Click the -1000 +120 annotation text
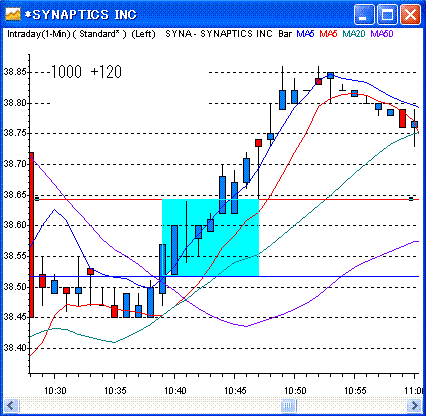Viewport: 426px width, 416px height. click(86, 72)
